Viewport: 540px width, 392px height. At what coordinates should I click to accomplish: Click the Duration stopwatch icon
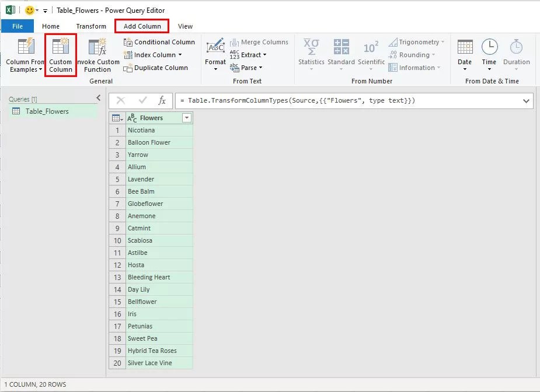[516, 47]
